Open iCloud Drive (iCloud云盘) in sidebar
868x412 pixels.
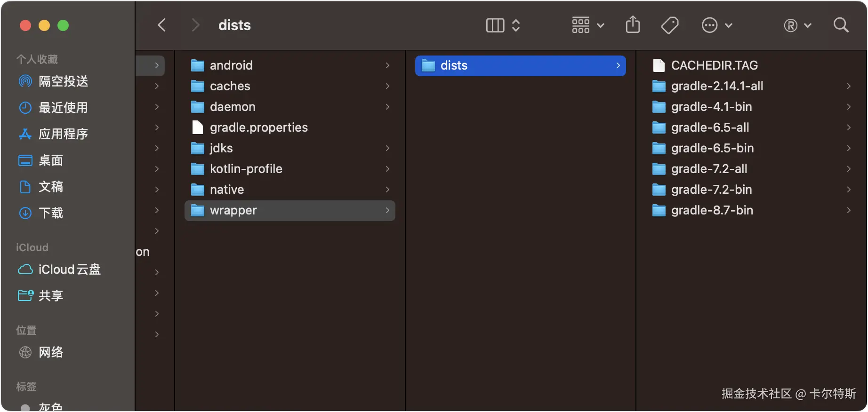69,269
